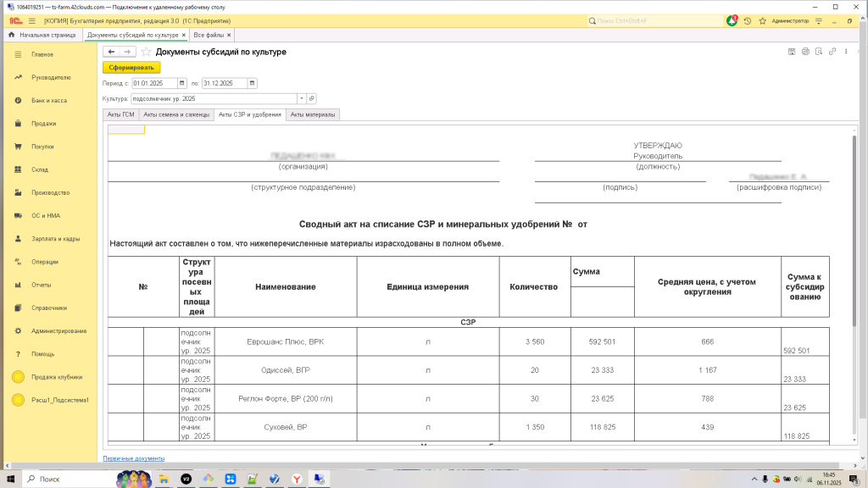Select cell Реглон Форте, ВР (200 г/л)
Image resolution: width=868 pixels, height=488 pixels.
pyautogui.click(x=286, y=398)
